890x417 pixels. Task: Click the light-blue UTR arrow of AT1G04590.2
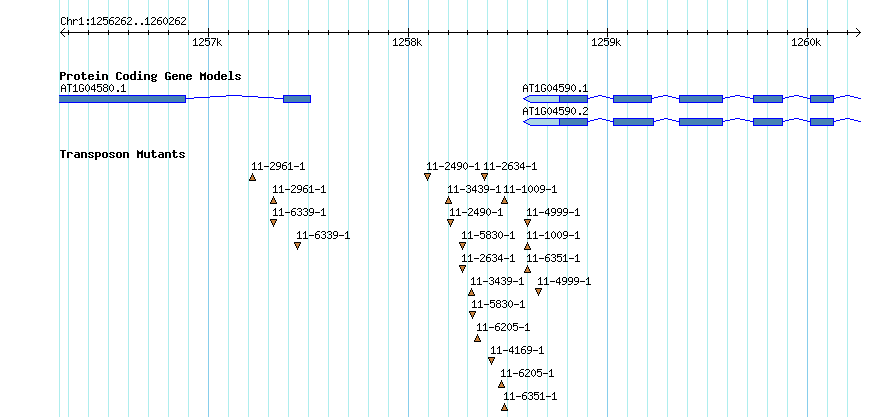[x=541, y=121]
